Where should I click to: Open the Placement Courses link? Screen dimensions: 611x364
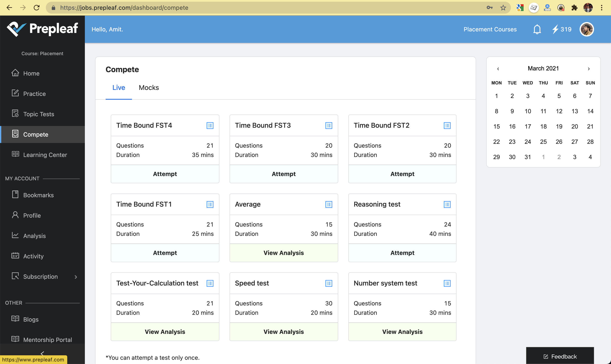click(x=490, y=29)
